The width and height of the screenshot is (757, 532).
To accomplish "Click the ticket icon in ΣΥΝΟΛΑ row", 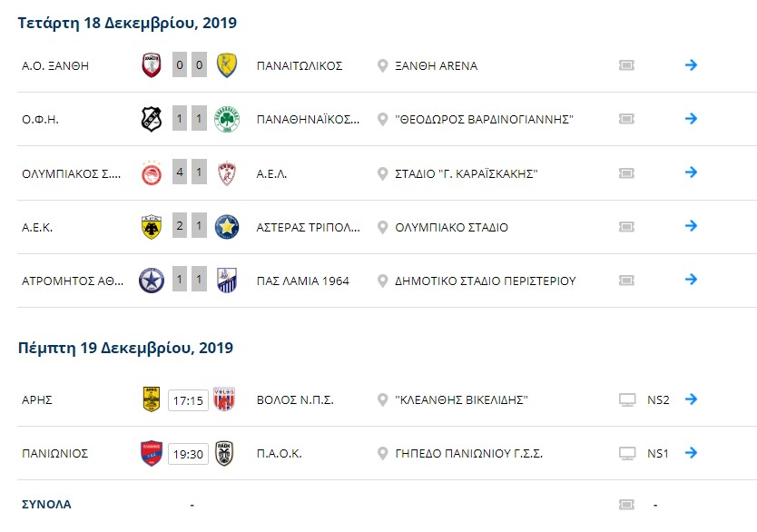I will click(626, 505).
